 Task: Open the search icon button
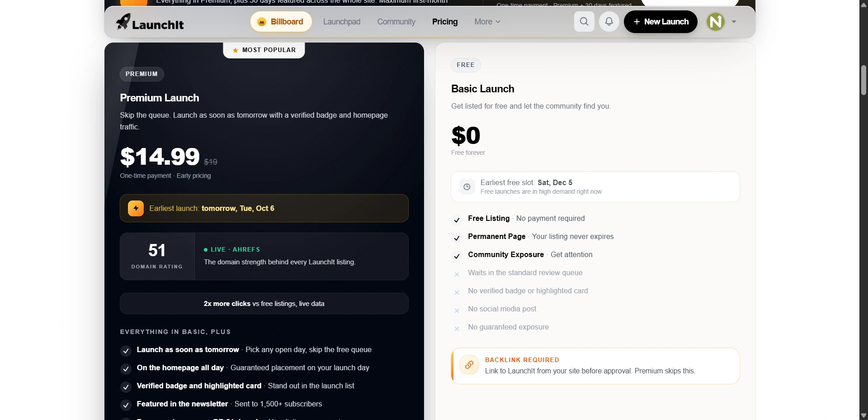[584, 22]
